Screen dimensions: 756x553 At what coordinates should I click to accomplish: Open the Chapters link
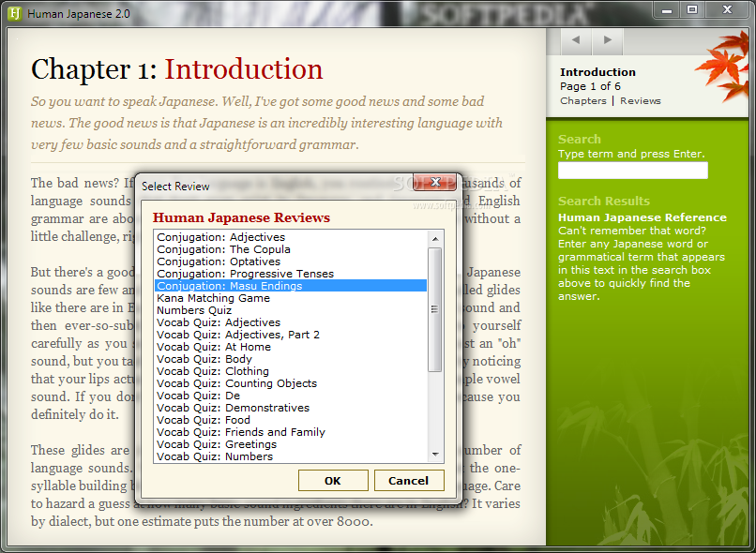point(583,100)
